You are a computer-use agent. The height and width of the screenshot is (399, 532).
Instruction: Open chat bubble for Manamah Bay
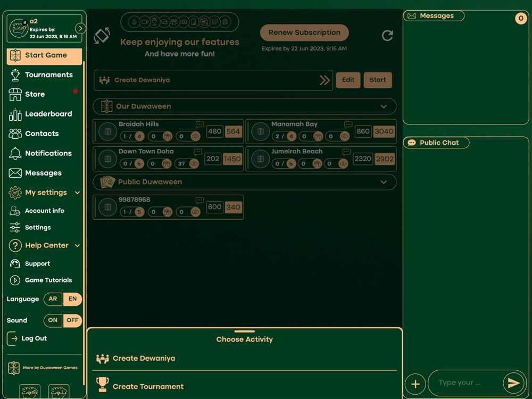pyautogui.click(x=348, y=124)
